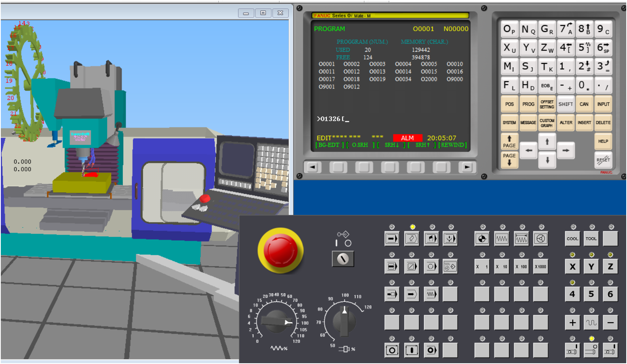Click the PAGE down key

[509, 160]
